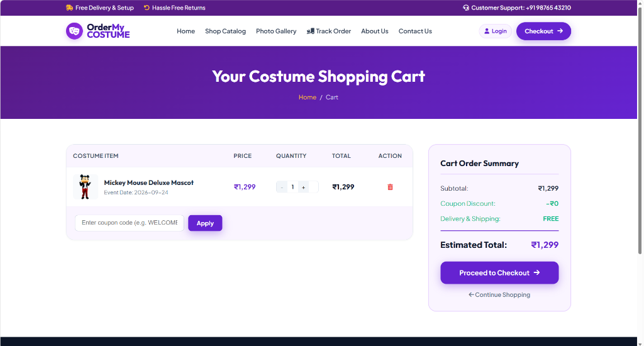Click the Mickey Mouse costume thumbnail
This screenshot has width=644, height=346.
click(86, 187)
